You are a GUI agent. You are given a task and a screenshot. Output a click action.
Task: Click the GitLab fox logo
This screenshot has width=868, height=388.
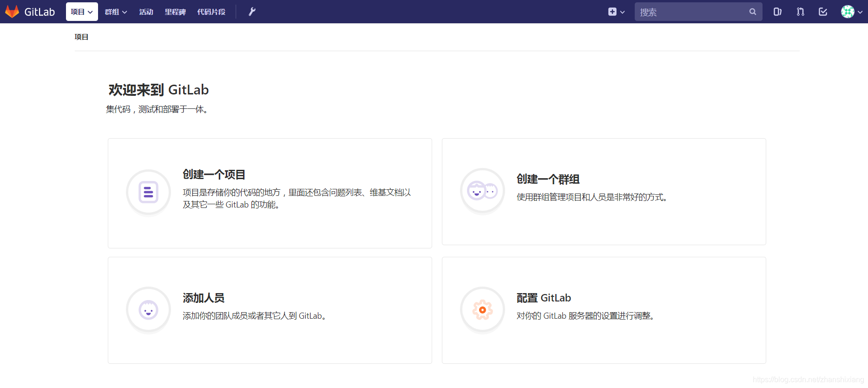[12, 12]
